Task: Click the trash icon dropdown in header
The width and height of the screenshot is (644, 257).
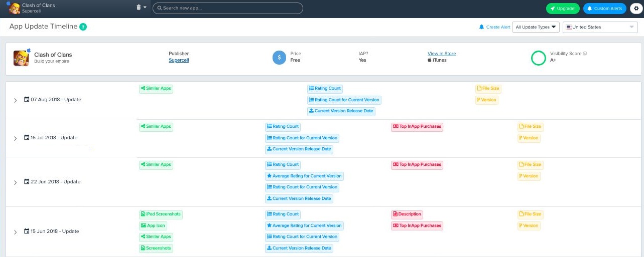Action: [141, 8]
